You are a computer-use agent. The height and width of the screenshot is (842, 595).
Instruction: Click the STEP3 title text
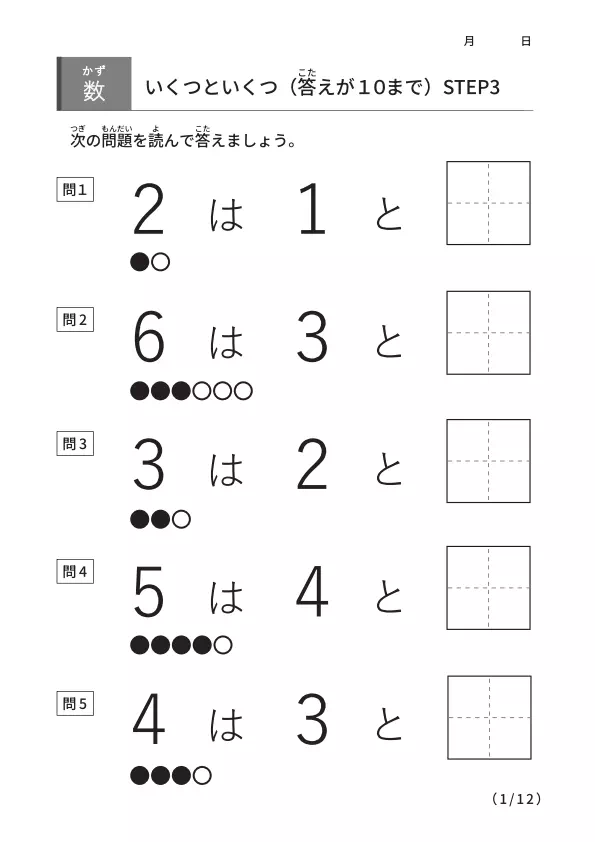coord(471,87)
